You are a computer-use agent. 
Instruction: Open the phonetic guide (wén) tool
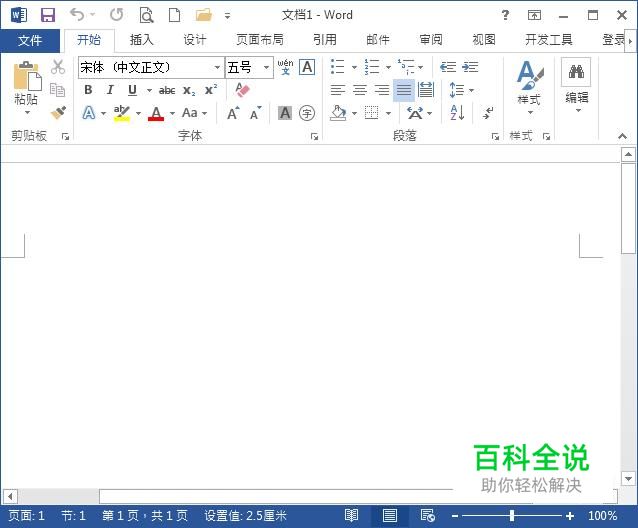pyautogui.click(x=285, y=67)
